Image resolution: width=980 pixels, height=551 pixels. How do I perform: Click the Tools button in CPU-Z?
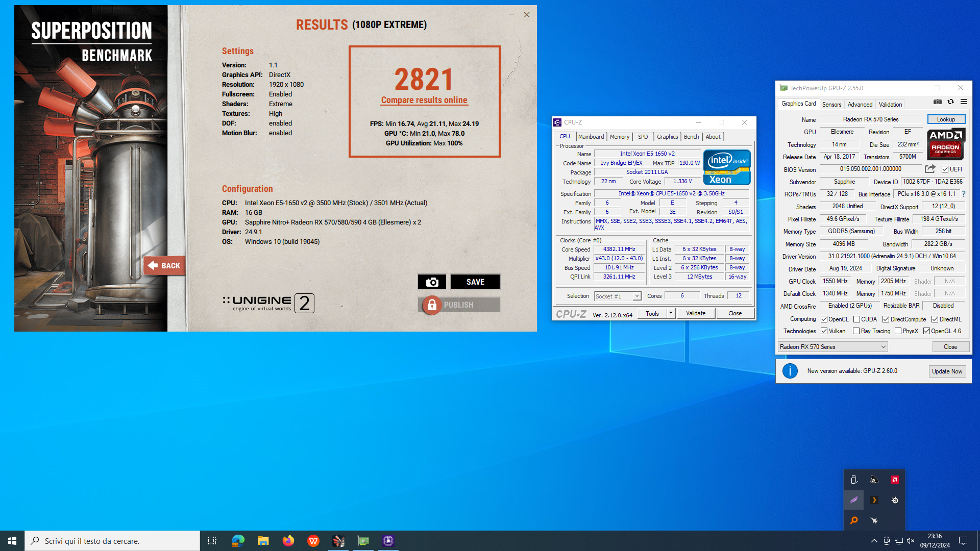[652, 313]
